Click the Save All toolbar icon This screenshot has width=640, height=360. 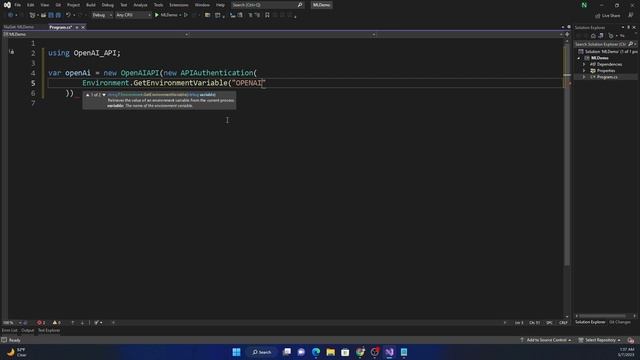tap(58, 15)
